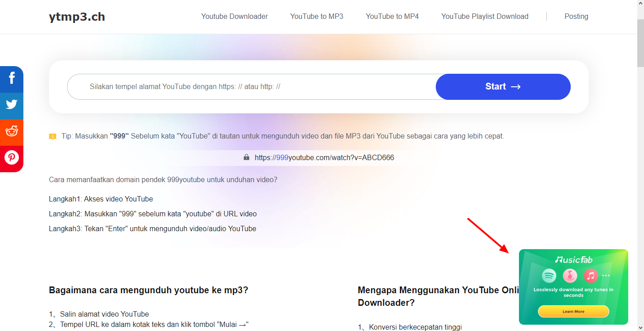This screenshot has width=644, height=331.
Task: Click the scrollbar down arrow at the bottom right
Action: (x=640, y=327)
